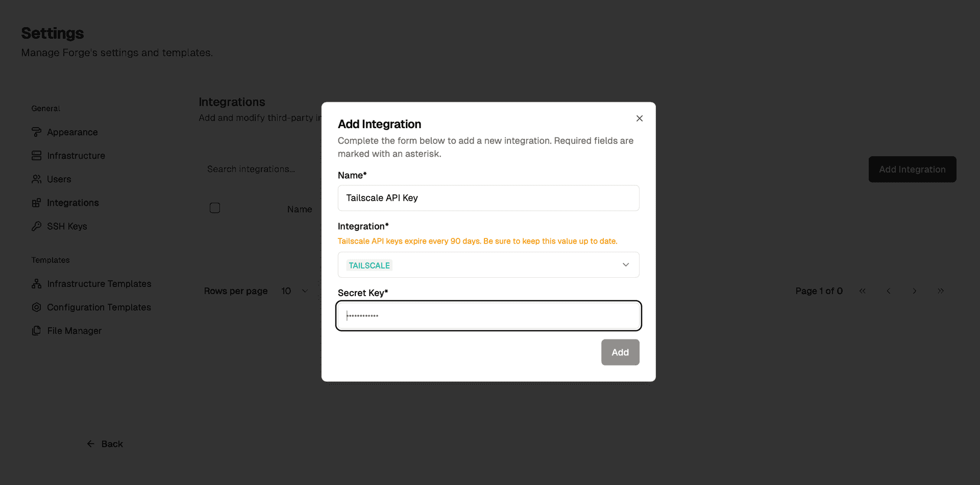Click the Appearance paint roller icon

(x=36, y=132)
